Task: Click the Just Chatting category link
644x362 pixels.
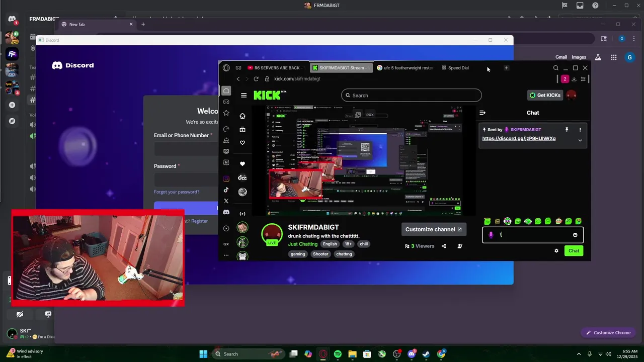Action: click(303, 244)
